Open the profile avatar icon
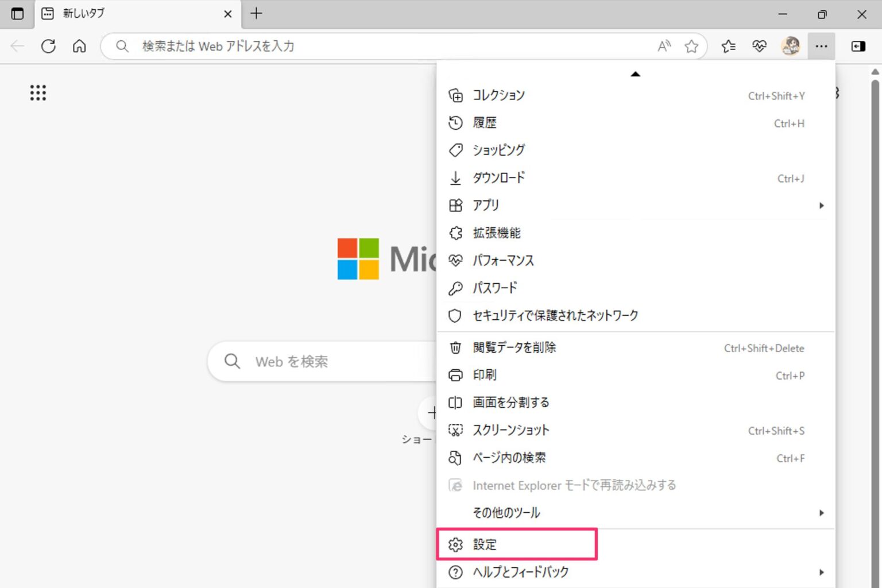 pos(791,46)
